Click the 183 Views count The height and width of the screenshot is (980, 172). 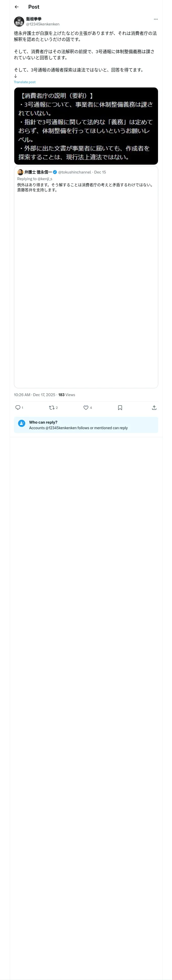[x=67, y=395]
